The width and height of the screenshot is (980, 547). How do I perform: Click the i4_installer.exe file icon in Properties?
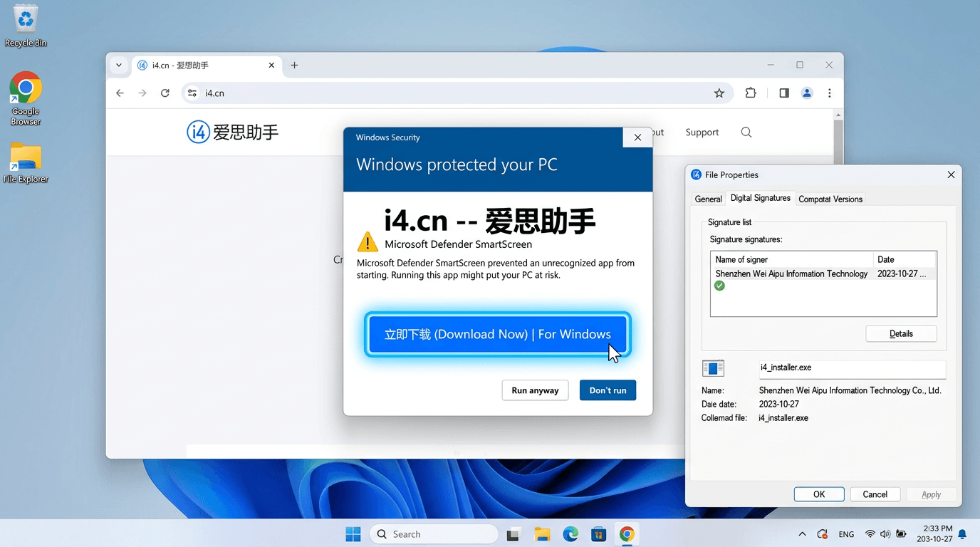point(713,368)
